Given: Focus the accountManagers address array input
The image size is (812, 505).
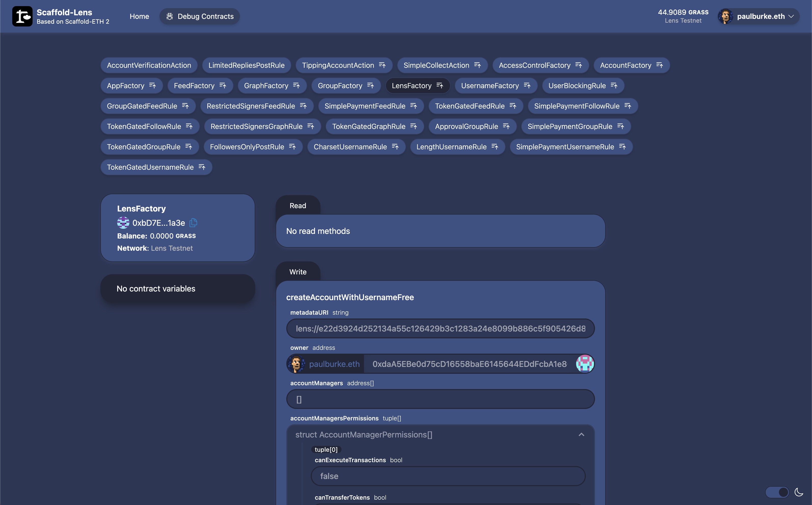Looking at the screenshot, I should click(x=440, y=399).
